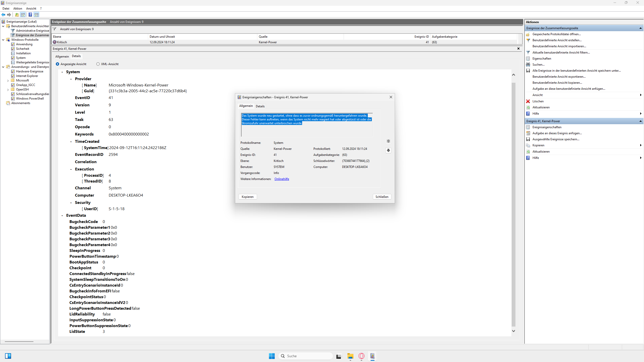Viewport: 644px width, 362px height.
Task: Open the Opera browser taskbar icon
Action: click(x=361, y=356)
